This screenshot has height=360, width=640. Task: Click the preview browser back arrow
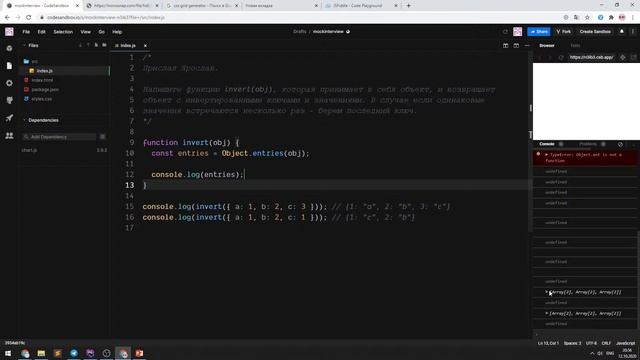point(540,58)
